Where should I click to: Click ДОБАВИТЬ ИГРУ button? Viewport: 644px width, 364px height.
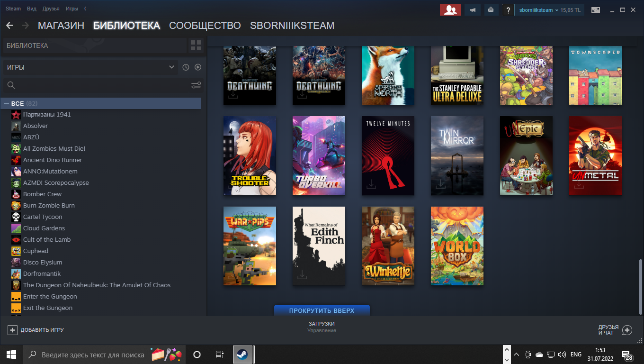pos(36,330)
